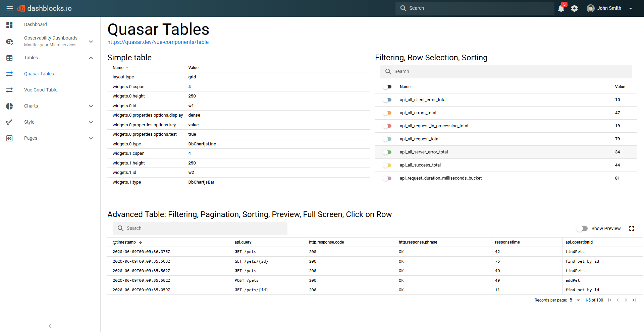
Task: Click the dashblocks.io logo icon
Action: [x=21, y=8]
